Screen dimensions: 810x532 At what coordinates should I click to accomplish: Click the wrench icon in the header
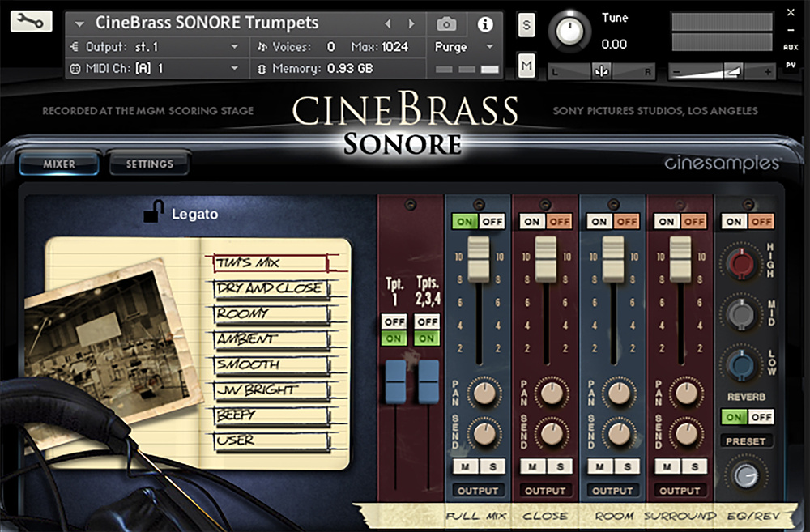coord(32,22)
